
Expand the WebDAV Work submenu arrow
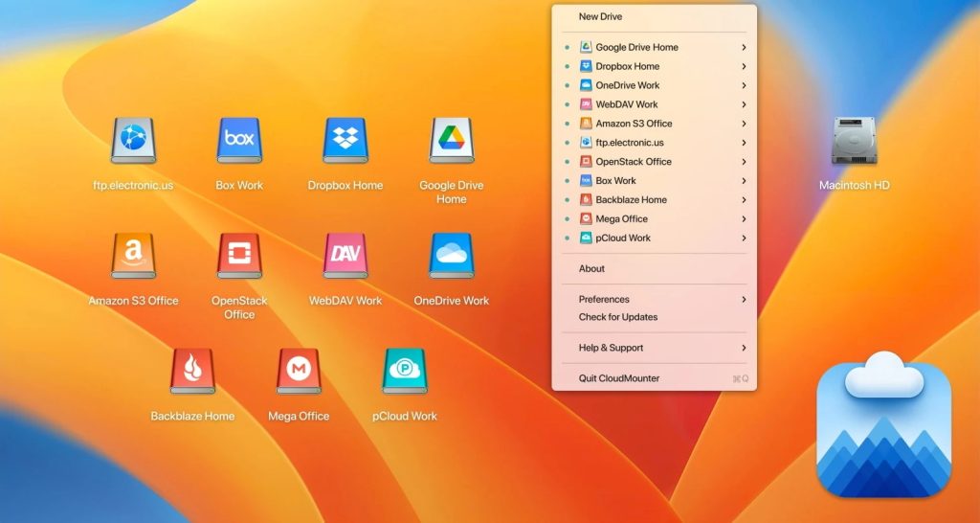pyautogui.click(x=744, y=103)
